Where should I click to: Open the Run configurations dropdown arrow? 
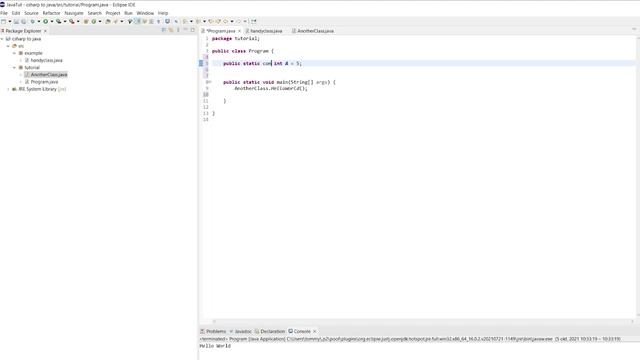pyautogui.click(x=52, y=21)
